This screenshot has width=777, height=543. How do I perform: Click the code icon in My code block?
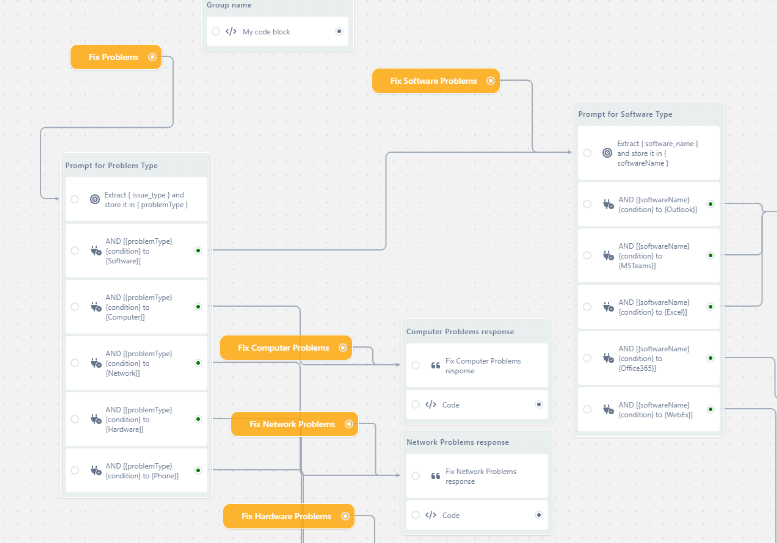pos(231,32)
